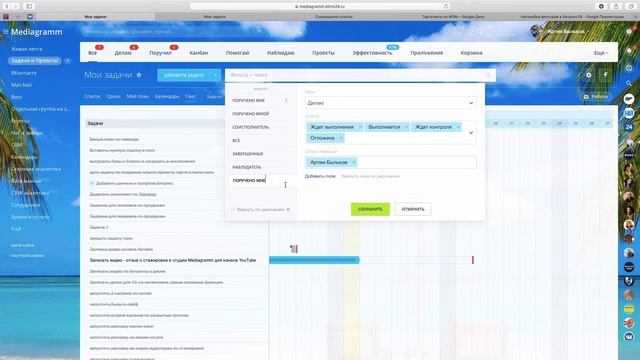Open the Помогаю tab

(238, 53)
